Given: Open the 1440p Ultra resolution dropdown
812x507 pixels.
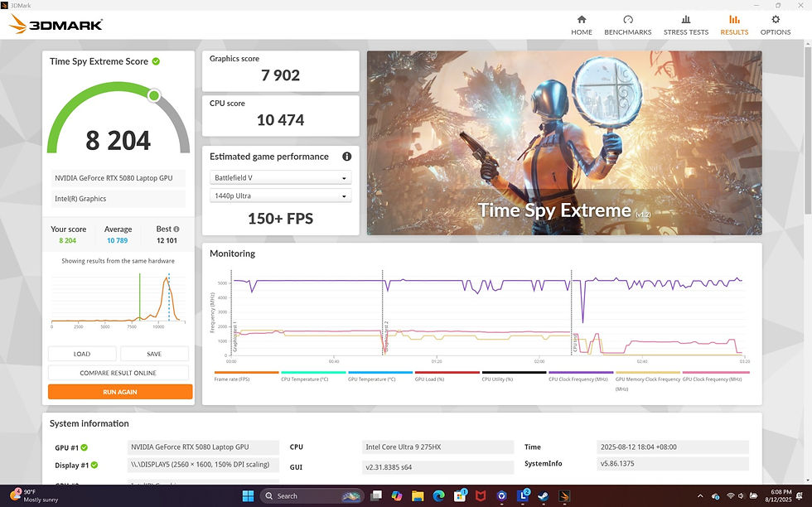Looking at the screenshot, I should pos(280,196).
